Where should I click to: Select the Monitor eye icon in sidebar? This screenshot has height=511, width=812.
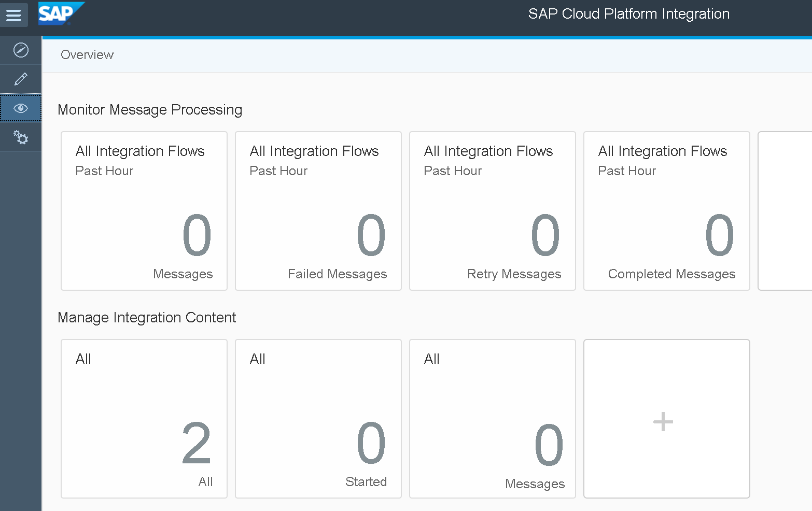click(21, 108)
